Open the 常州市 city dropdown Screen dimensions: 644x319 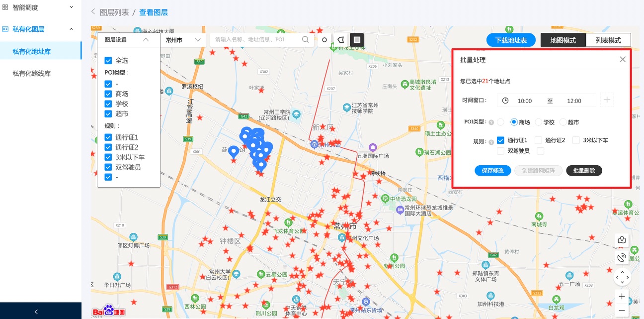(x=183, y=40)
